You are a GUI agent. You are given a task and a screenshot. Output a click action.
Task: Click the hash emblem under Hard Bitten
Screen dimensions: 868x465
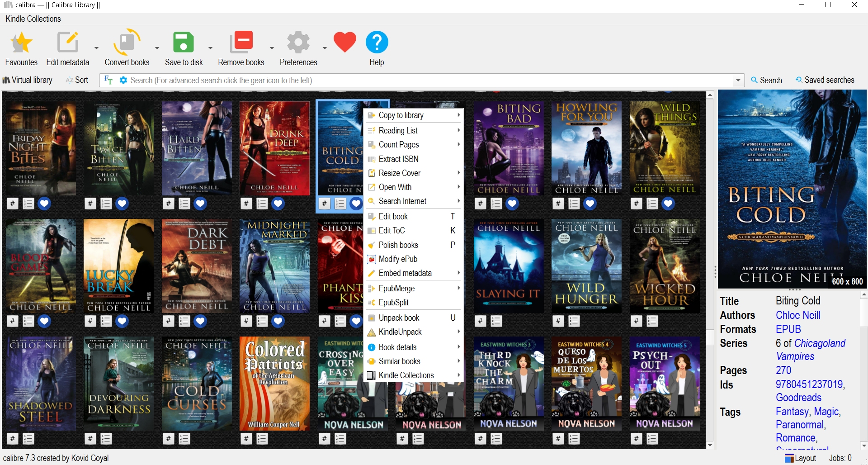pos(169,204)
